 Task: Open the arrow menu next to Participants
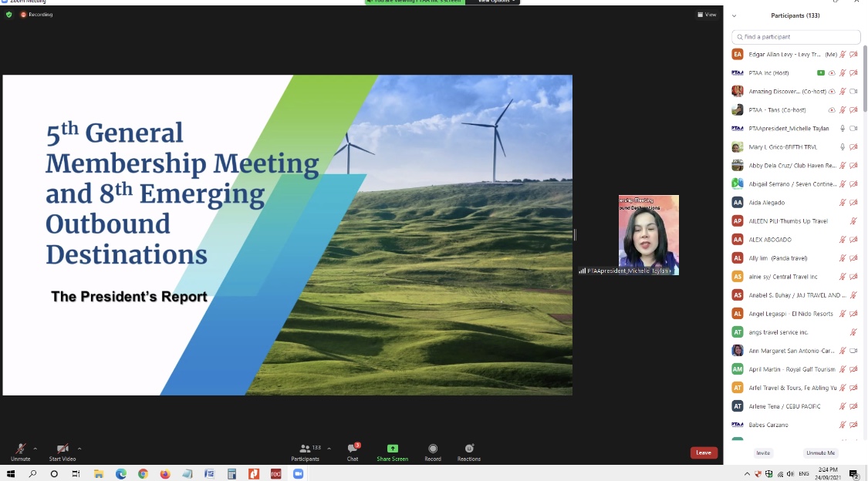tap(329, 449)
